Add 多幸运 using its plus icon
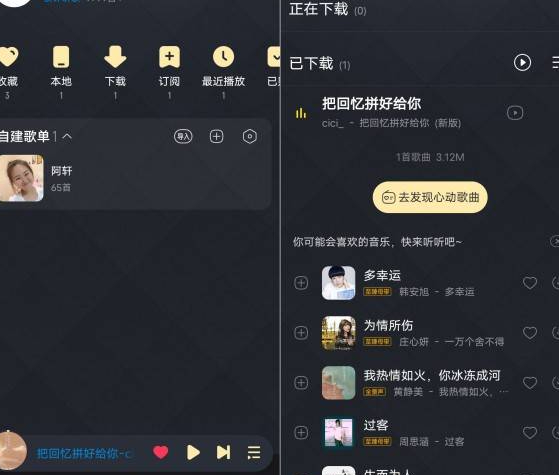Image resolution: width=559 pixels, height=475 pixels. (301, 283)
